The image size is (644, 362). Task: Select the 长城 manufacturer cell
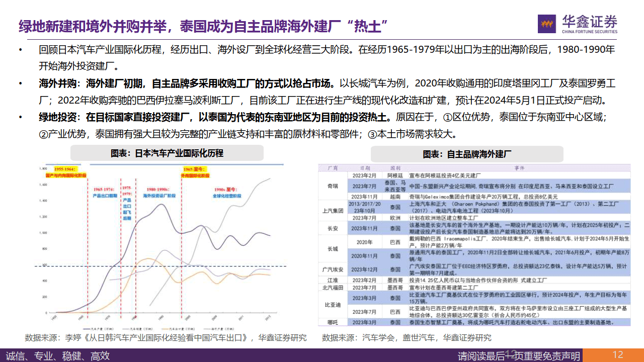point(333,248)
